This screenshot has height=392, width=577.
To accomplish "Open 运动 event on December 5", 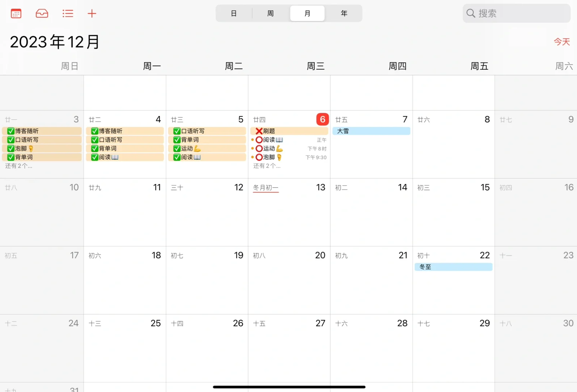I will (x=207, y=148).
